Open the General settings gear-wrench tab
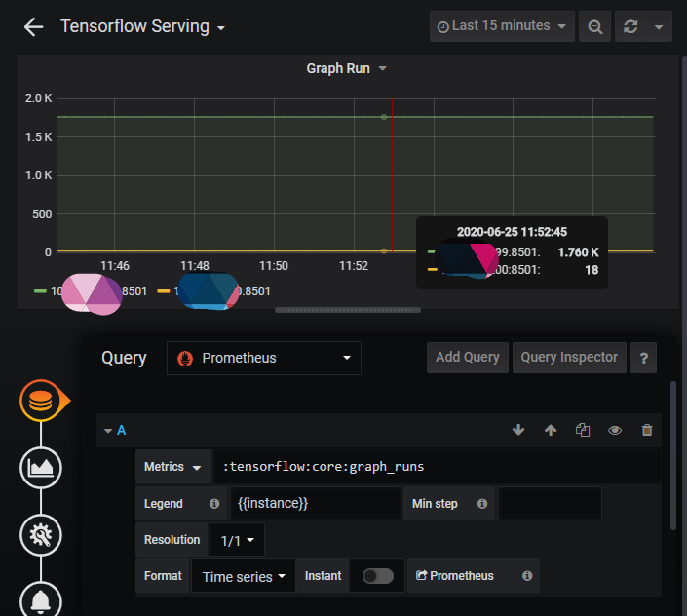 [x=41, y=535]
